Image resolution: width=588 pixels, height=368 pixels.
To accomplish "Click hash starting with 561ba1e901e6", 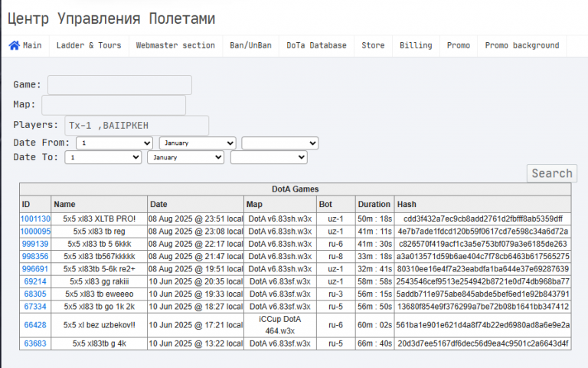I will coord(483,325).
